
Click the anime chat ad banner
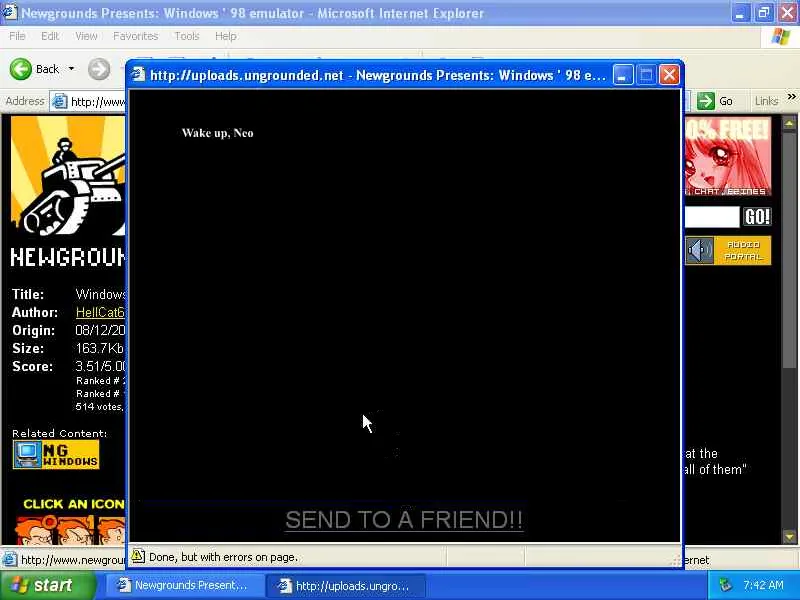728,156
